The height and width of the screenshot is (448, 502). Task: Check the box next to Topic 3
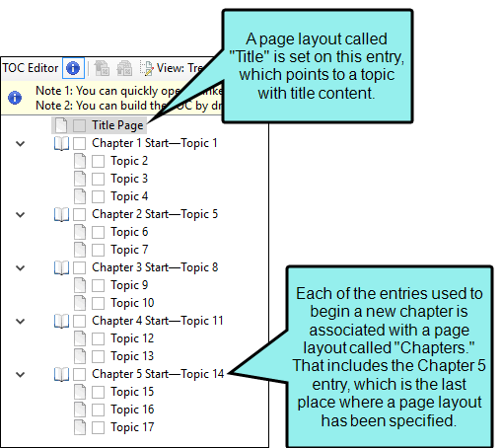click(98, 180)
